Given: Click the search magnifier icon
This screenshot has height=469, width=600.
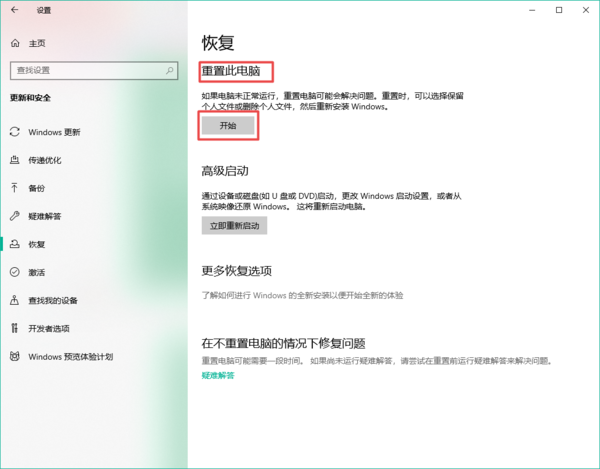Looking at the screenshot, I should pyautogui.click(x=170, y=70).
